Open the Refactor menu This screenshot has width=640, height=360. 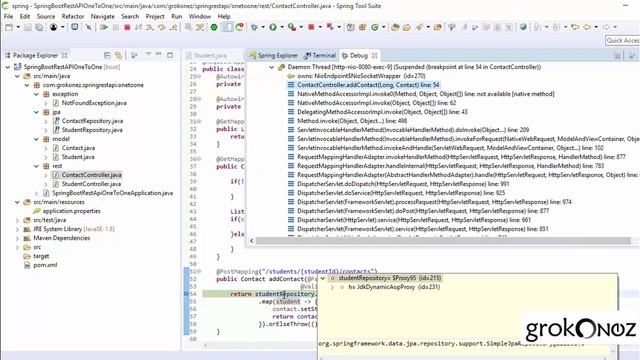(73, 16)
